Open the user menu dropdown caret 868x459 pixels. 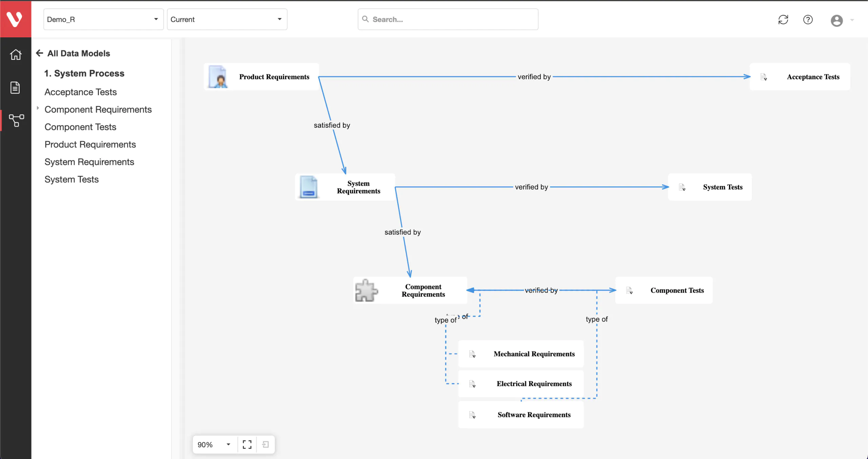tap(852, 20)
